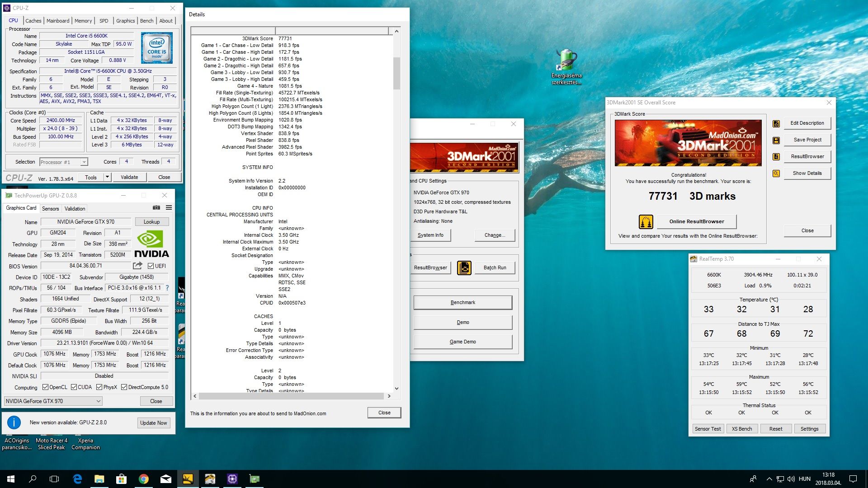
Task: Toggle the OpenCL checkbox
Action: pyautogui.click(x=45, y=387)
